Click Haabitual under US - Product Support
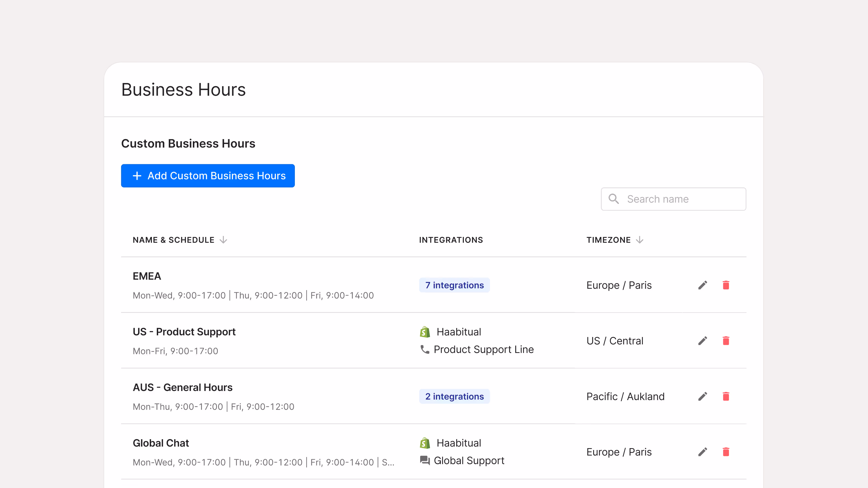 (x=458, y=332)
